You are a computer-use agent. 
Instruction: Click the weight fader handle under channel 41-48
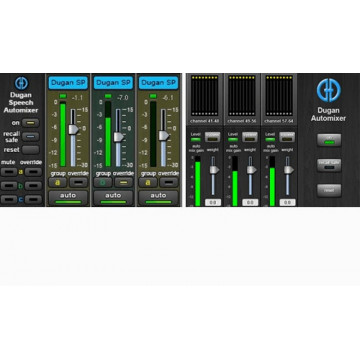(214, 170)
